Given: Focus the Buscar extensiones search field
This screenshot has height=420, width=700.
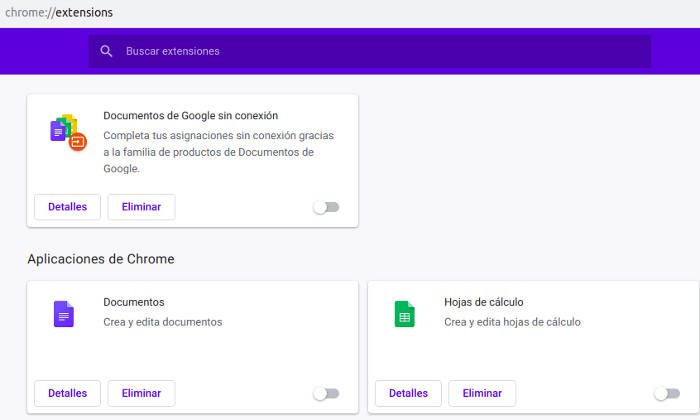Looking at the screenshot, I should 370,51.
